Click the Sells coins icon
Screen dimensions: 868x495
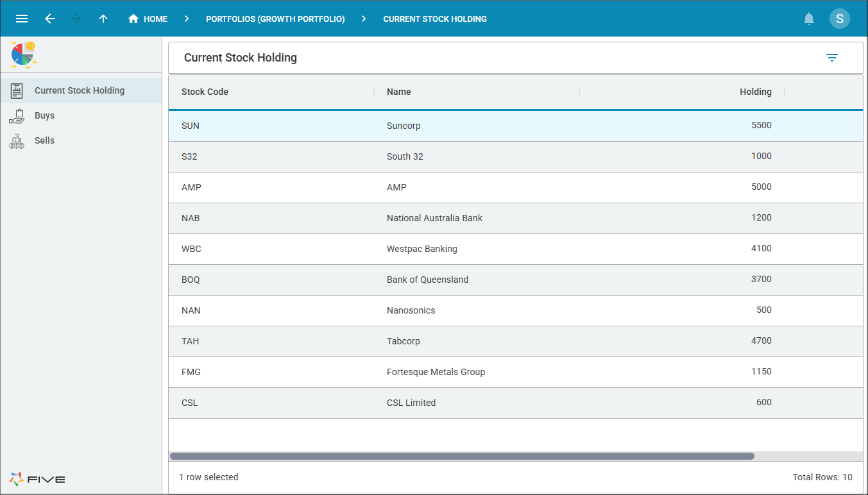tap(17, 141)
